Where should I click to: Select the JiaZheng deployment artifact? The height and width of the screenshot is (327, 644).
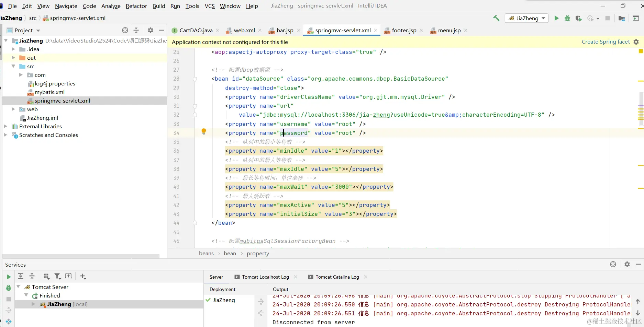(224, 300)
